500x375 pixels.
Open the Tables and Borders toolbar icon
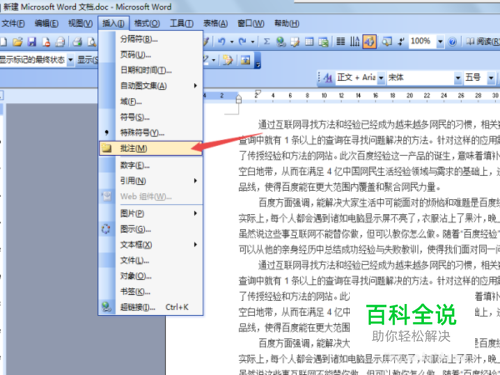point(295,42)
